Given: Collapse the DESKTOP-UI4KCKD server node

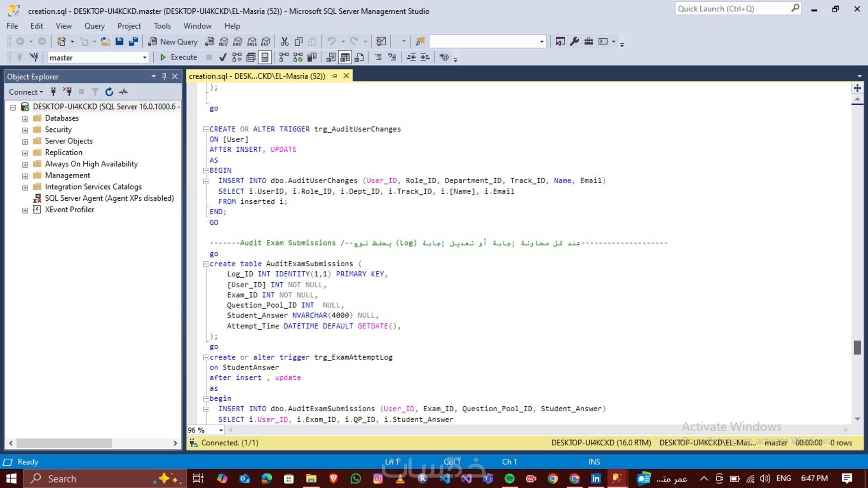Looking at the screenshot, I should coord(13,107).
